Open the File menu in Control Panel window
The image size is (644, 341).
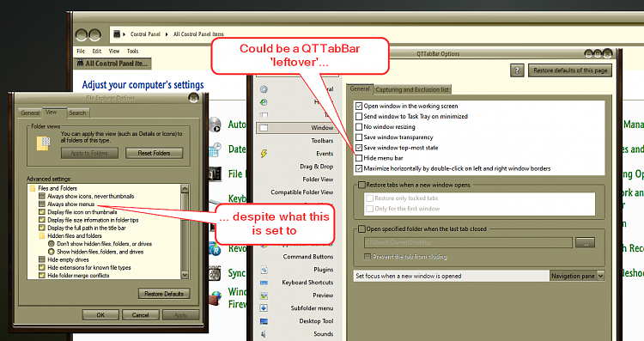pos(81,52)
